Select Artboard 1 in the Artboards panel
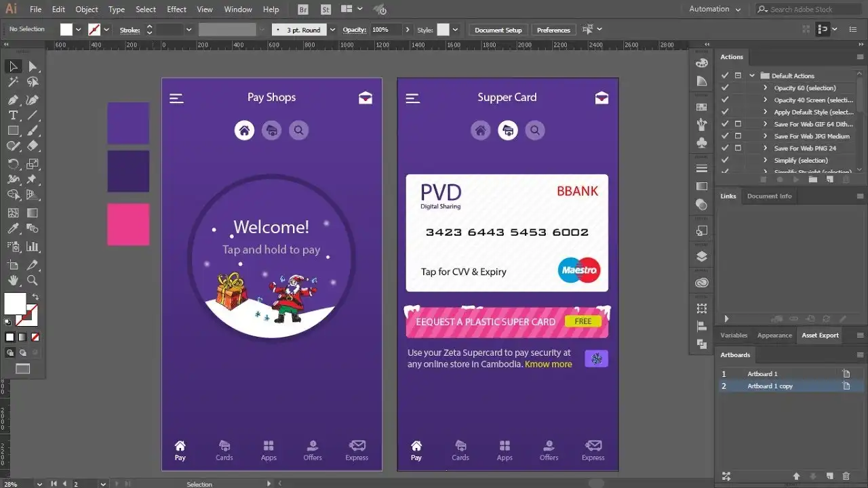The image size is (868, 488). pos(762,373)
